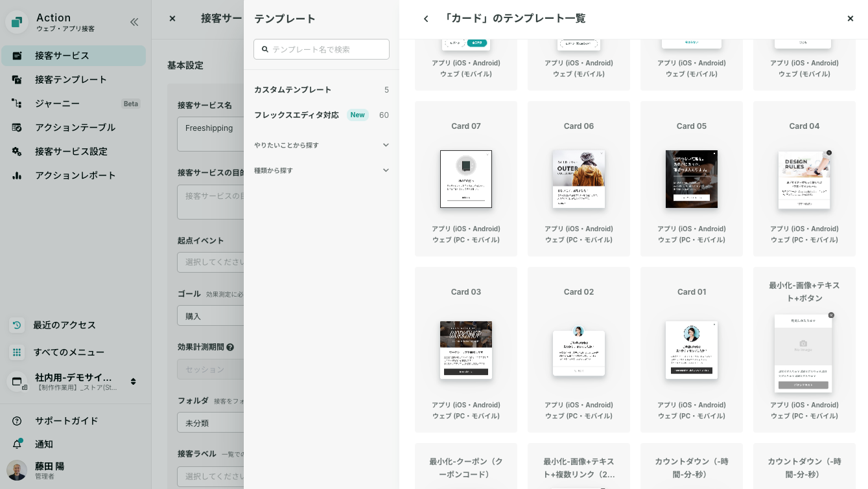Collapse the sidebar with double-chevron icon
Viewport: 868px width, 489px height.
tap(134, 22)
